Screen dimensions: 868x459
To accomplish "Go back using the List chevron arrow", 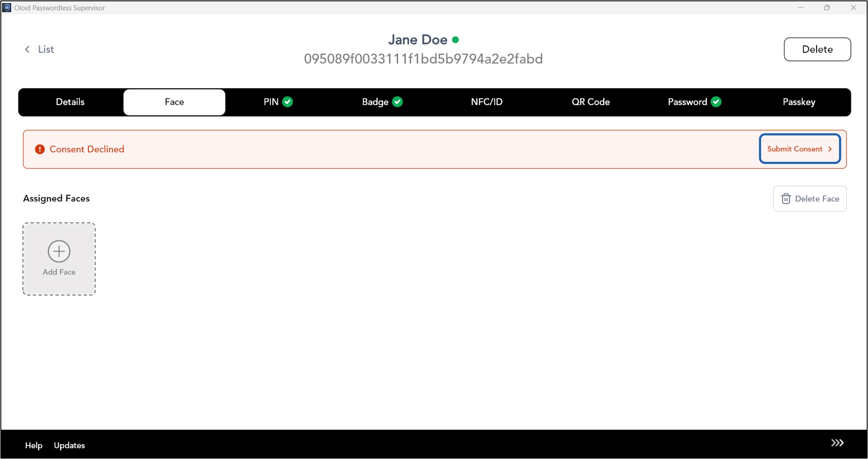I will [x=27, y=49].
